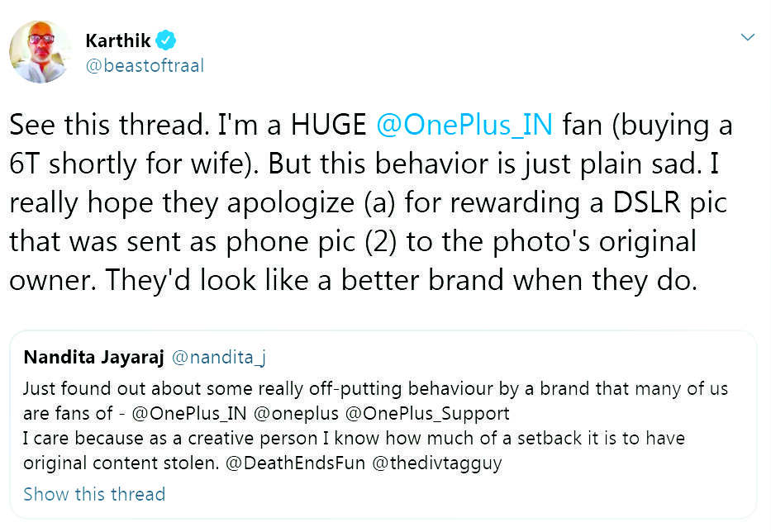Viewport: 771px width, 532px height.
Task: Click the blue verified badge beside Karthik
Action: (x=166, y=40)
